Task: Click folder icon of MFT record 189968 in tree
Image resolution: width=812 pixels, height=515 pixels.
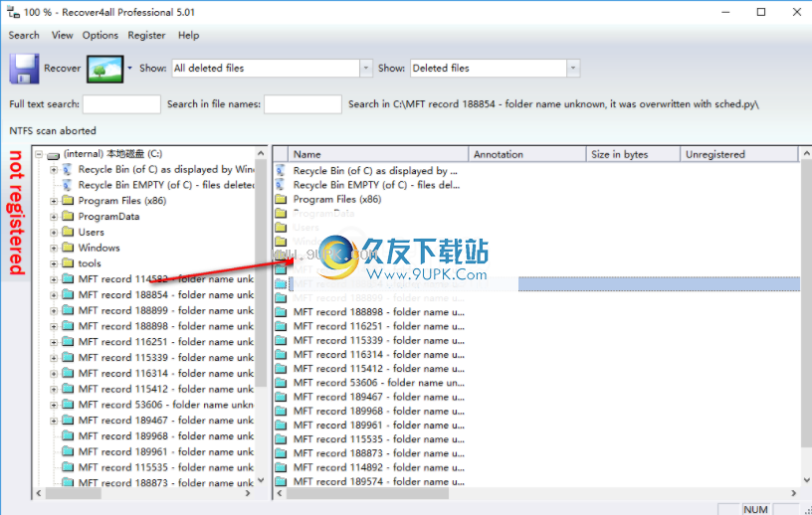Action: pyautogui.click(x=68, y=435)
